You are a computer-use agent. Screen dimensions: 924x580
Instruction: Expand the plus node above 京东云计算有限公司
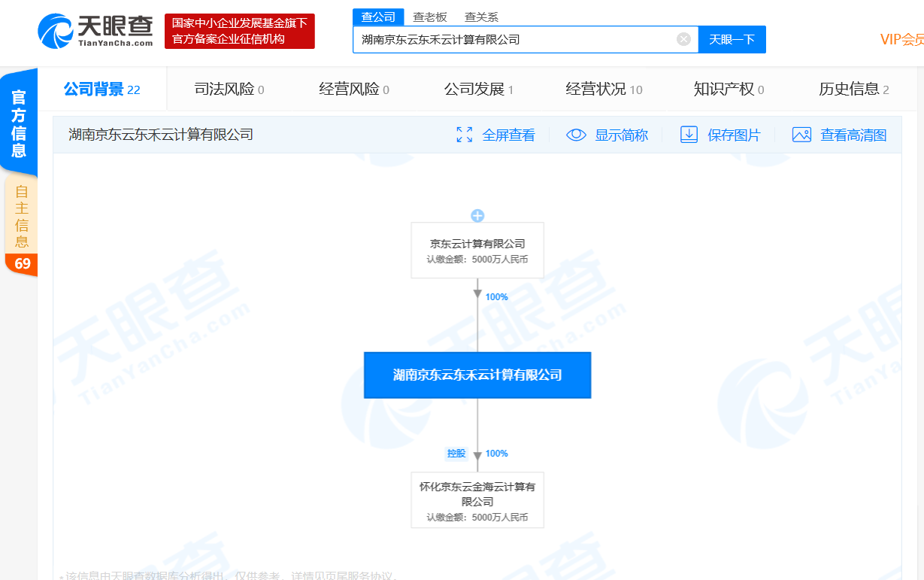[477, 216]
